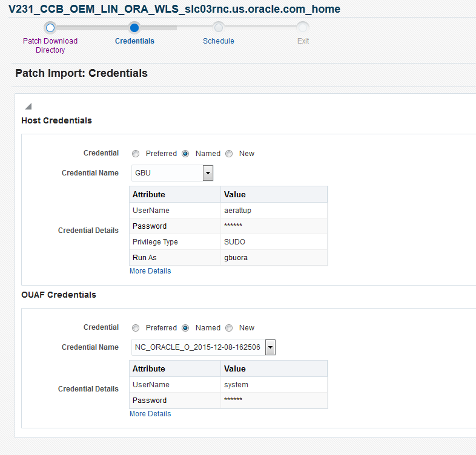Click the Credentials step label
The image size is (476, 455).
pyautogui.click(x=134, y=41)
